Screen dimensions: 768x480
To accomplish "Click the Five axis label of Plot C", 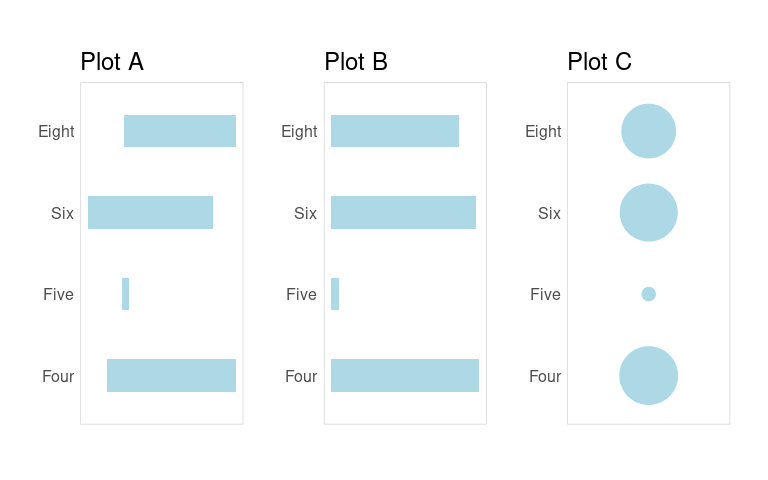I will point(545,294).
